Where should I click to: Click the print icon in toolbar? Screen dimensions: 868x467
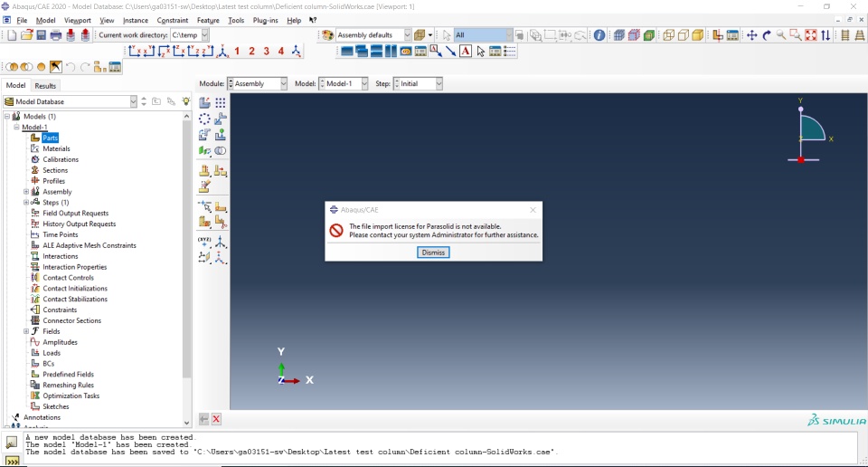(x=56, y=35)
